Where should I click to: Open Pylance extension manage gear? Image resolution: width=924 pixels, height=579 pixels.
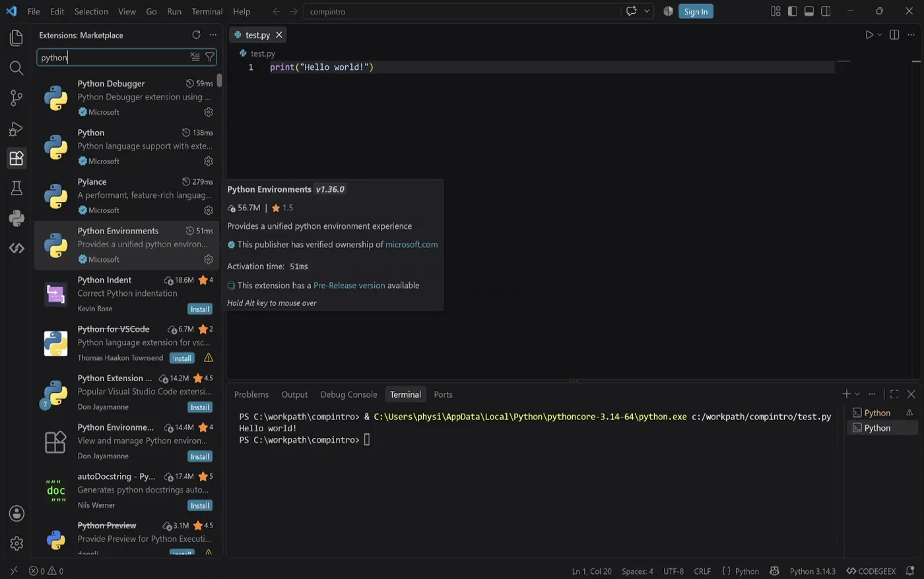click(x=209, y=210)
